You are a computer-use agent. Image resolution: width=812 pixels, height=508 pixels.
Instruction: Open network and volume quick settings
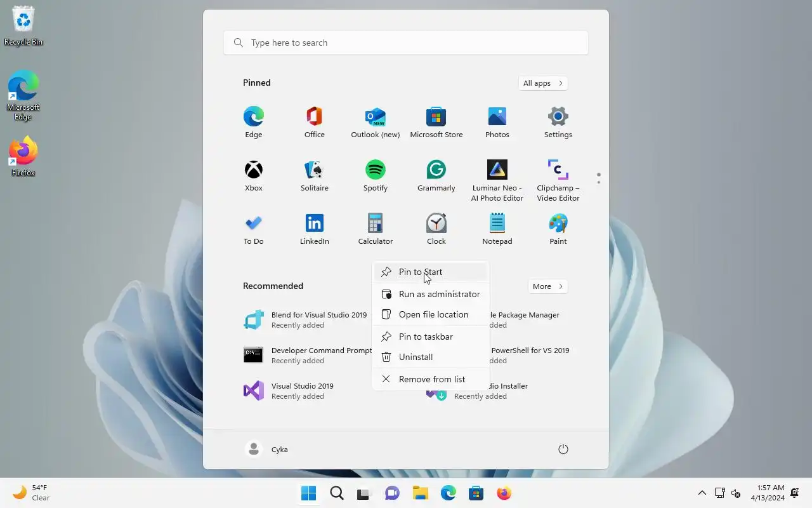728,493
